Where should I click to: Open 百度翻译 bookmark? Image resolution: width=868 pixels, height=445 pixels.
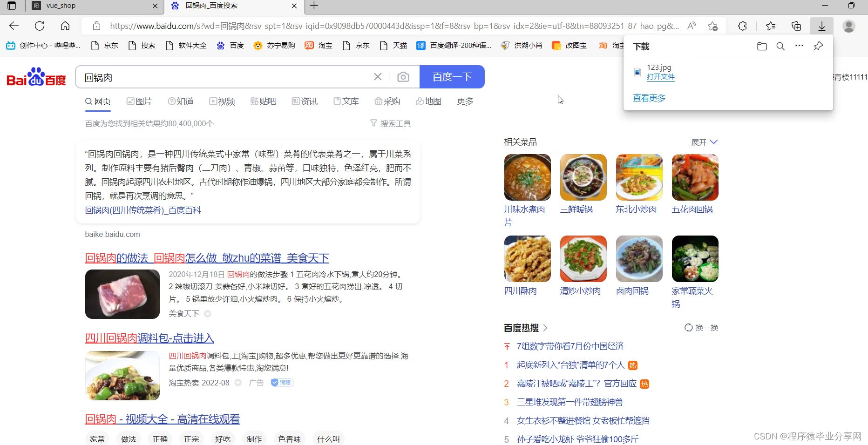click(454, 45)
